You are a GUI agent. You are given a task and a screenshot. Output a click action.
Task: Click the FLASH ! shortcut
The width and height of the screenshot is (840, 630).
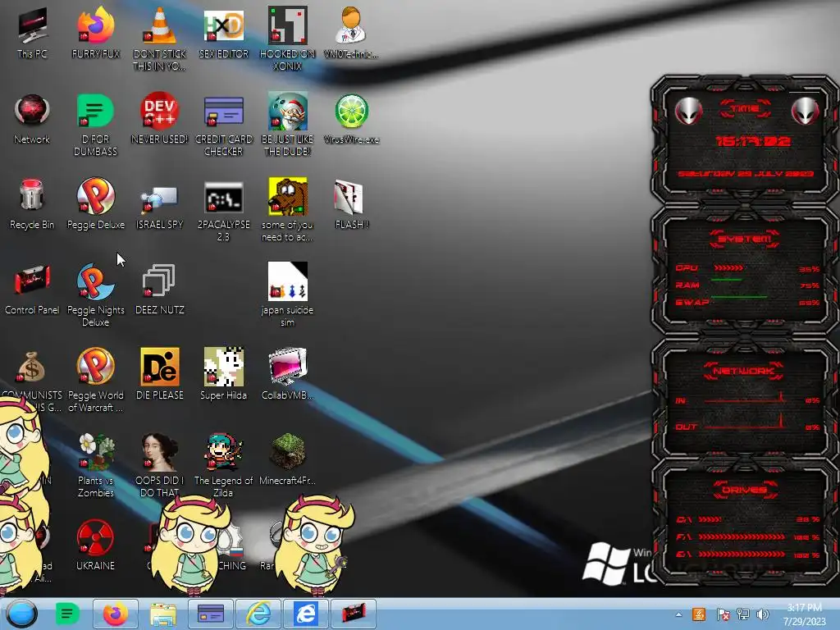coord(351,203)
